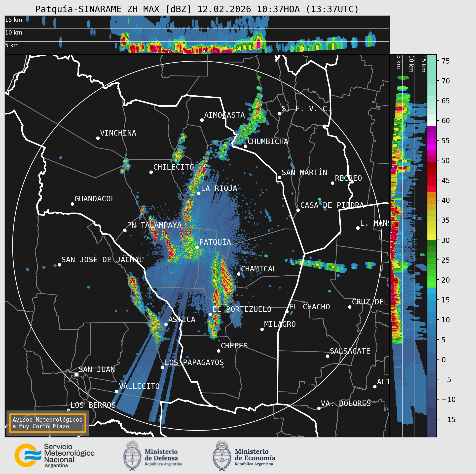Click the yellow 30 dBZ colorbar band
Viewport: 476px width, 474px height.
click(432, 237)
